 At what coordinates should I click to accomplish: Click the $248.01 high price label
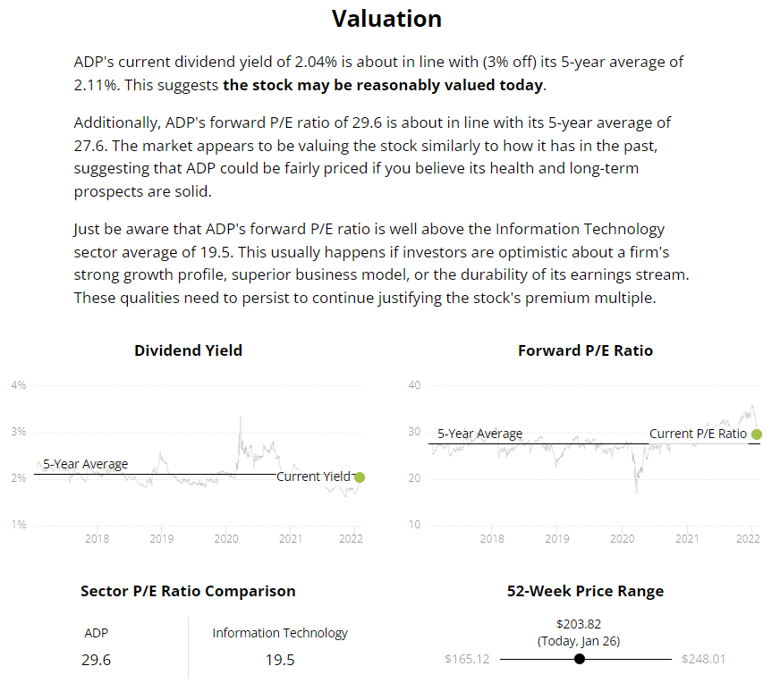tap(703, 659)
